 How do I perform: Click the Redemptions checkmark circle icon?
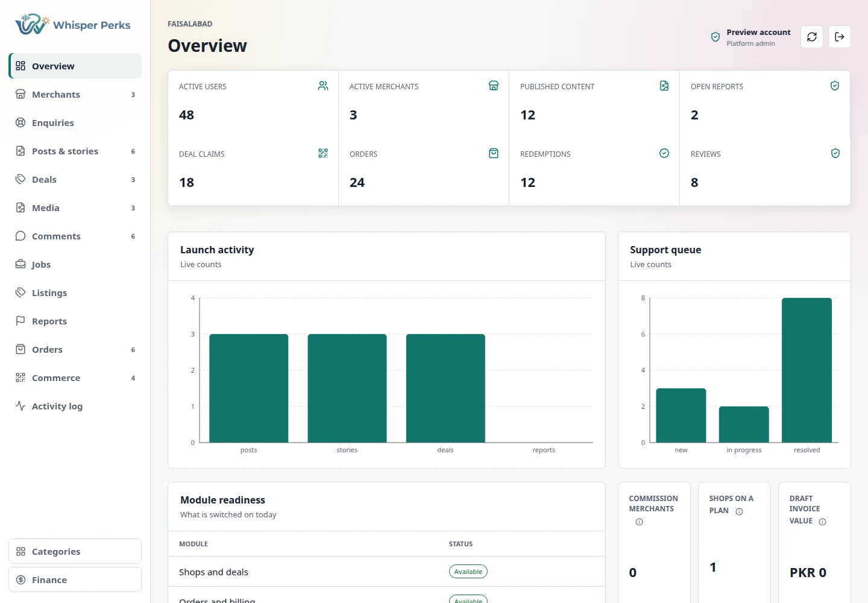[x=664, y=153]
